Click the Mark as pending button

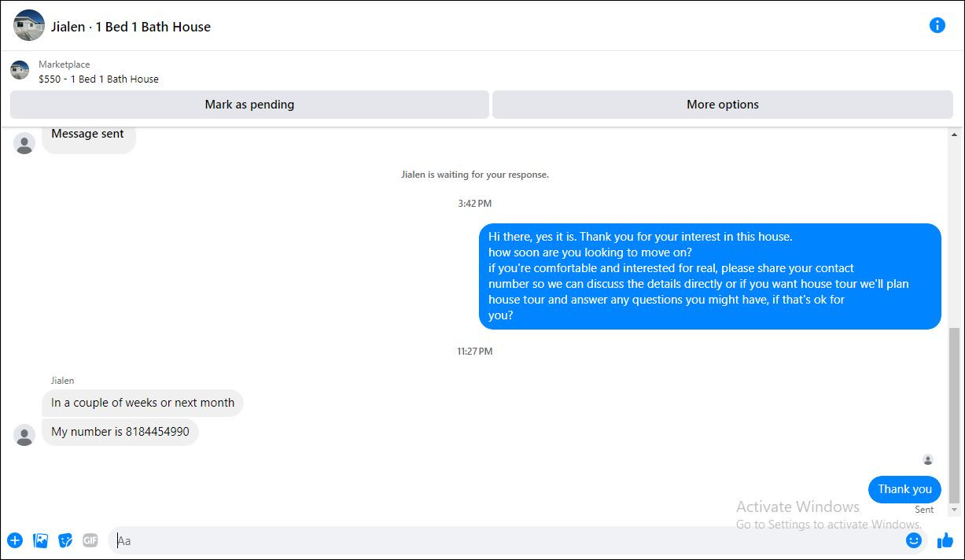point(249,105)
